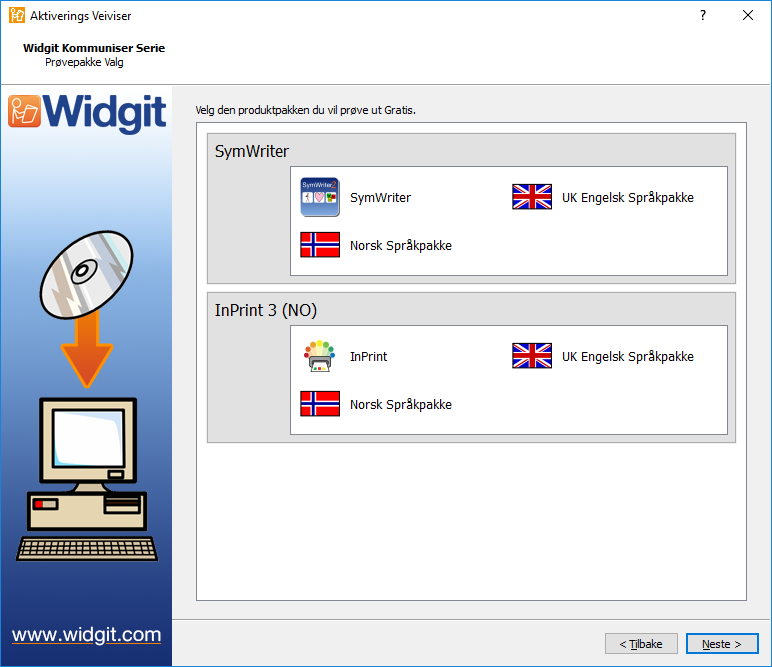Click the 'Velg den produktpakken' instruction text
The width and height of the screenshot is (772, 667).
coord(305,110)
